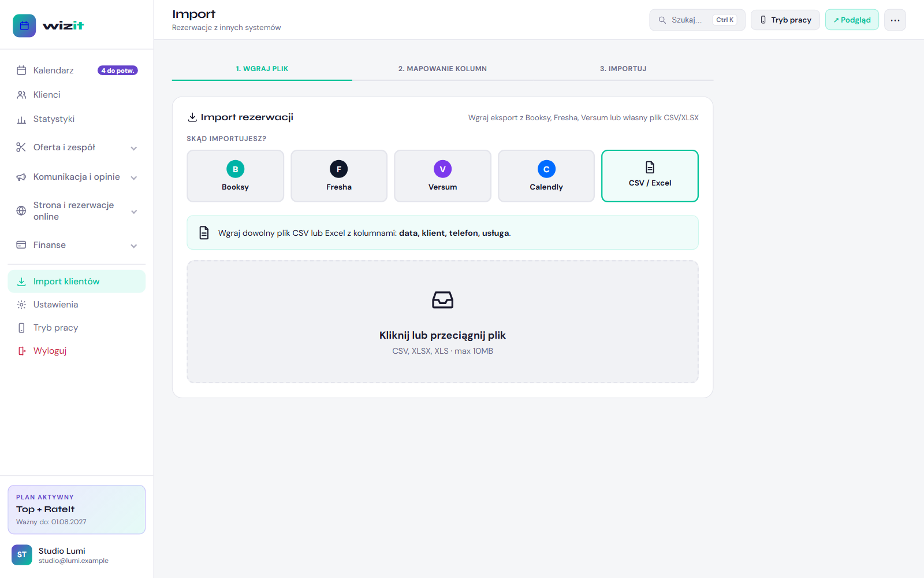Select Booksy as the import source
924x578 pixels.
pyautogui.click(x=235, y=176)
